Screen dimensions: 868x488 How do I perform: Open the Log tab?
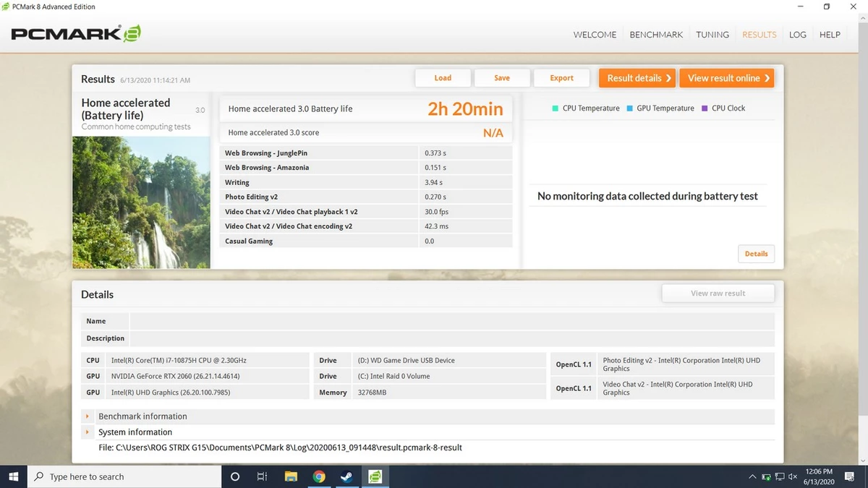pos(798,35)
